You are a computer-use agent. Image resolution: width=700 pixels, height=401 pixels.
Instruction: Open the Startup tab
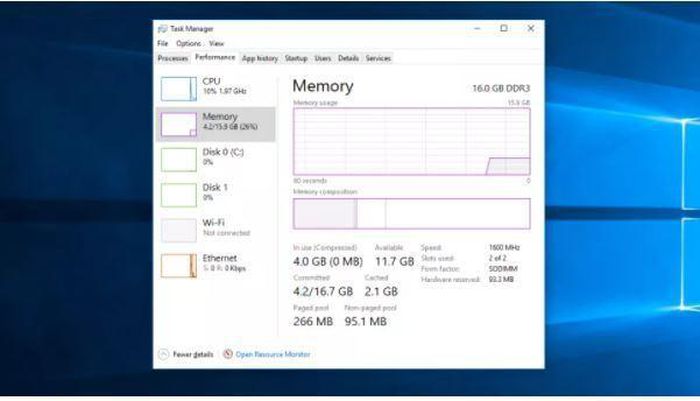click(296, 58)
